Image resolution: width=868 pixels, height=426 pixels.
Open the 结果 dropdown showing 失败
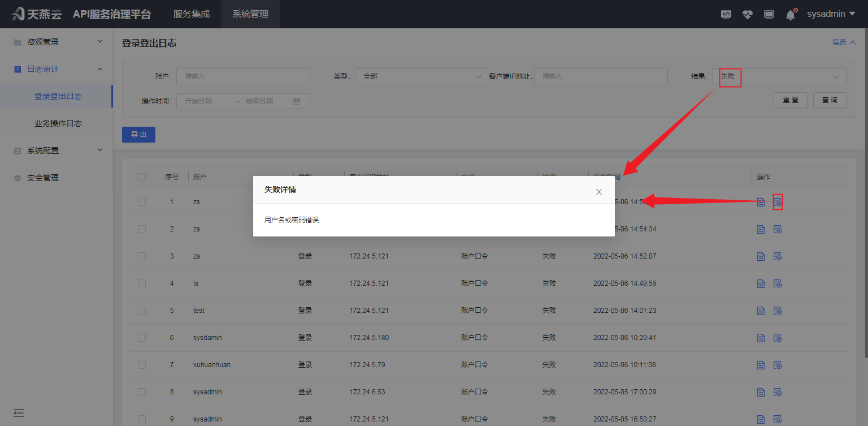tap(780, 76)
